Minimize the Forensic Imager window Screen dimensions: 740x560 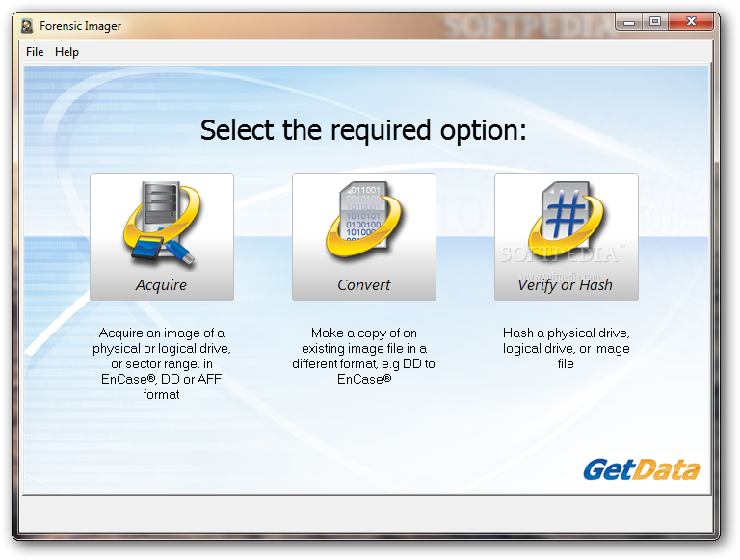pos(629,22)
